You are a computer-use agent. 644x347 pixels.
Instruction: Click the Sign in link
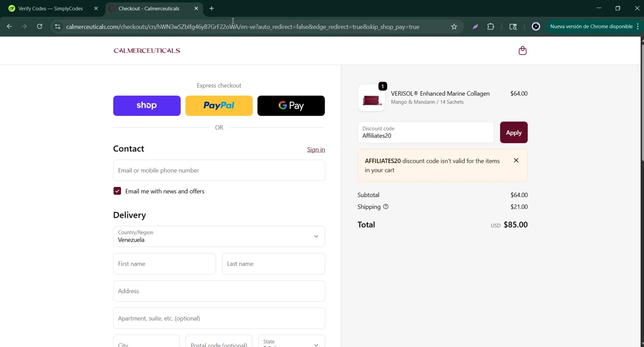coord(316,149)
